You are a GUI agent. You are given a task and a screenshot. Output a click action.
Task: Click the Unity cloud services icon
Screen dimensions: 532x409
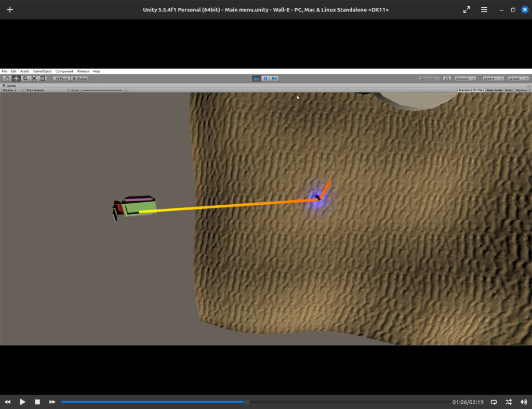[x=448, y=78]
